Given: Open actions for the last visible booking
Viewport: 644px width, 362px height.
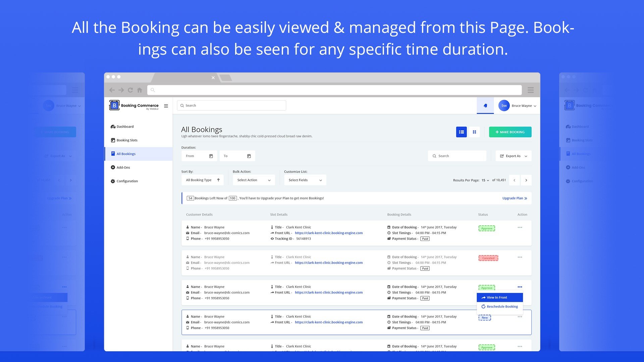Looking at the screenshot, I should (520, 347).
